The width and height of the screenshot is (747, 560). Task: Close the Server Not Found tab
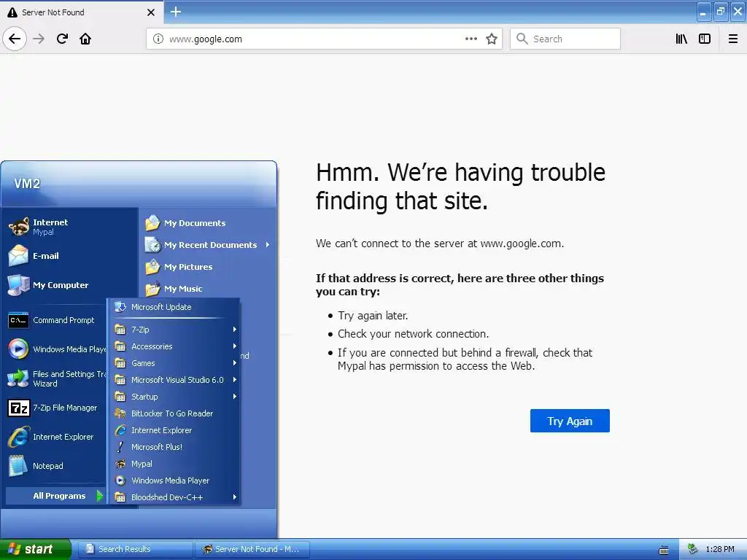click(151, 12)
